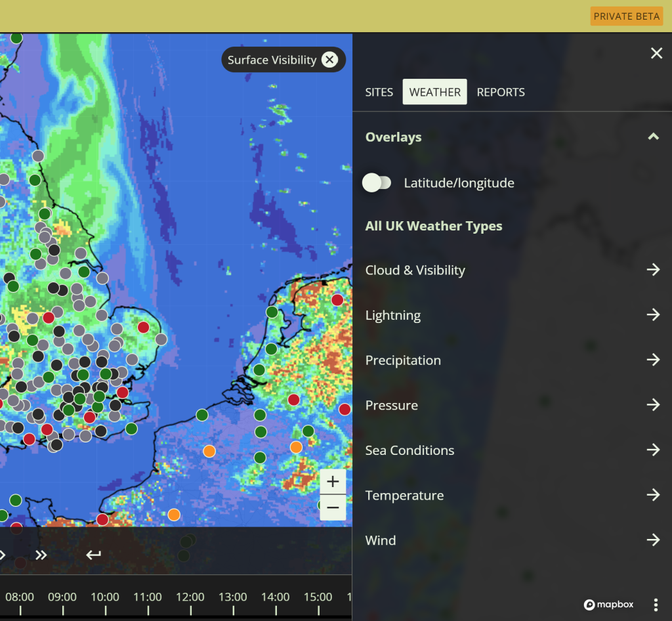Zoom in on the map
This screenshot has height=621, width=672.
333,482
